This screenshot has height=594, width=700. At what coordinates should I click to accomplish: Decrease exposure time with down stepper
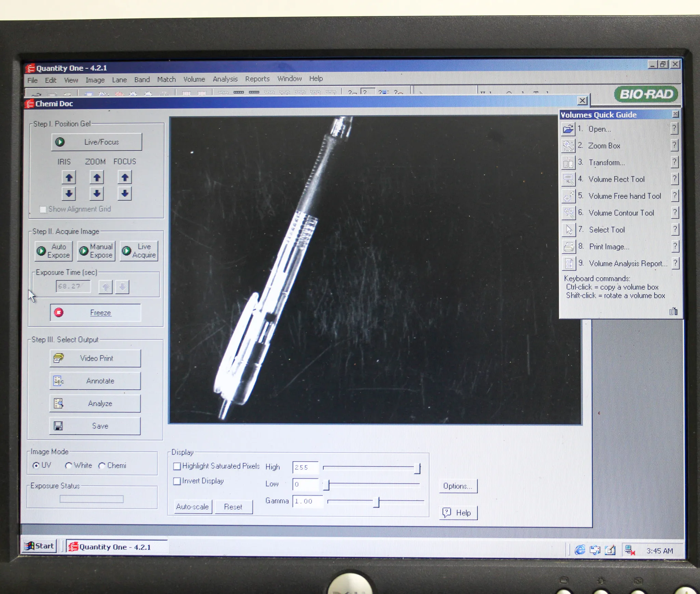122,287
